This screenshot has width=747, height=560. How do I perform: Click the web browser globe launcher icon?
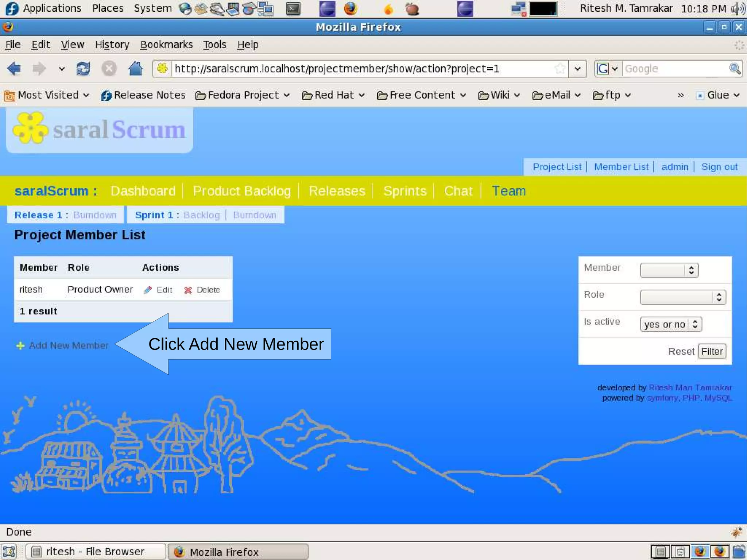coord(185,9)
